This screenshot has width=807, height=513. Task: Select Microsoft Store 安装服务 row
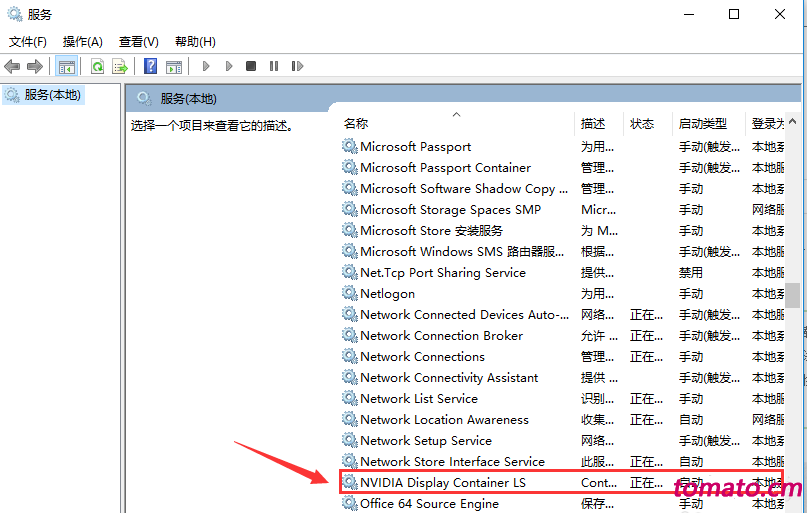pyautogui.click(x=562, y=231)
